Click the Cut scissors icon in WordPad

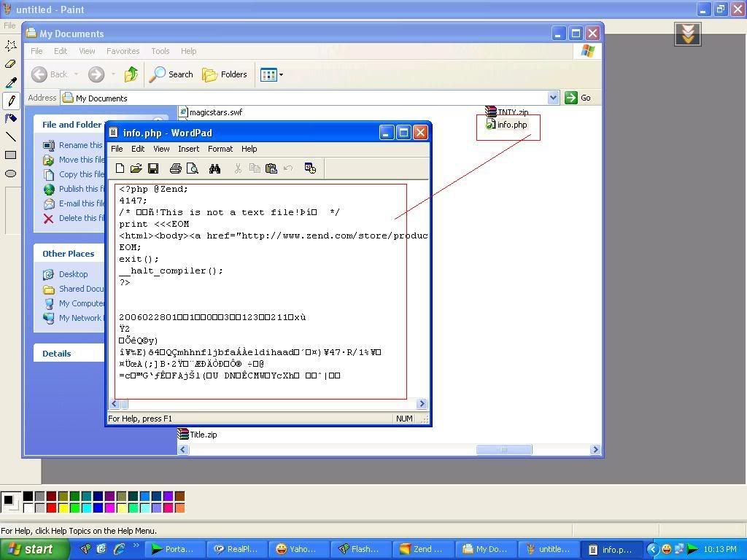coord(238,168)
